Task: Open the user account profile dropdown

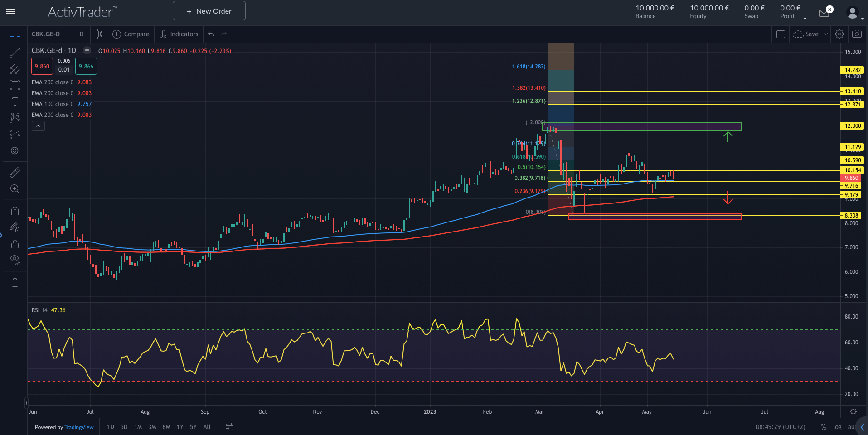Action: (x=855, y=13)
